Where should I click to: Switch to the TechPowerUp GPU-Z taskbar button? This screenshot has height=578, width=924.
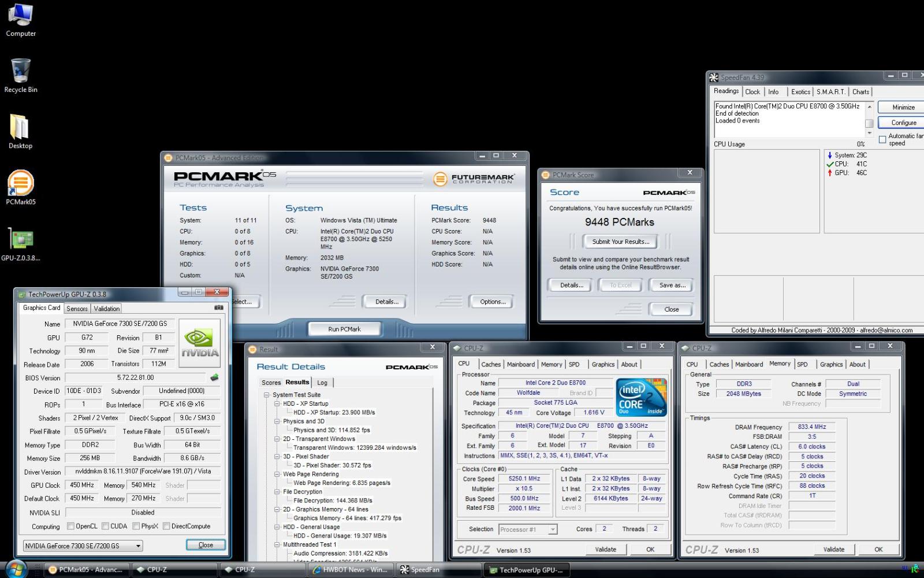click(x=527, y=570)
